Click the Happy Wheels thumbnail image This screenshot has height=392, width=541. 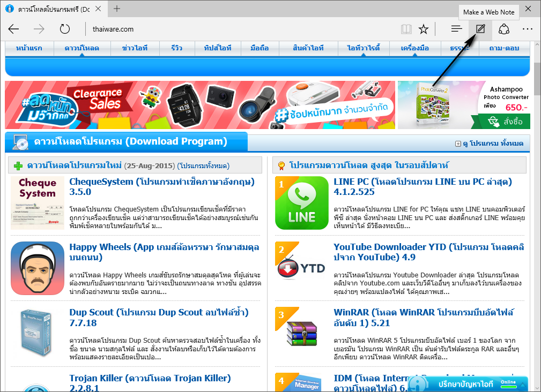(37, 268)
